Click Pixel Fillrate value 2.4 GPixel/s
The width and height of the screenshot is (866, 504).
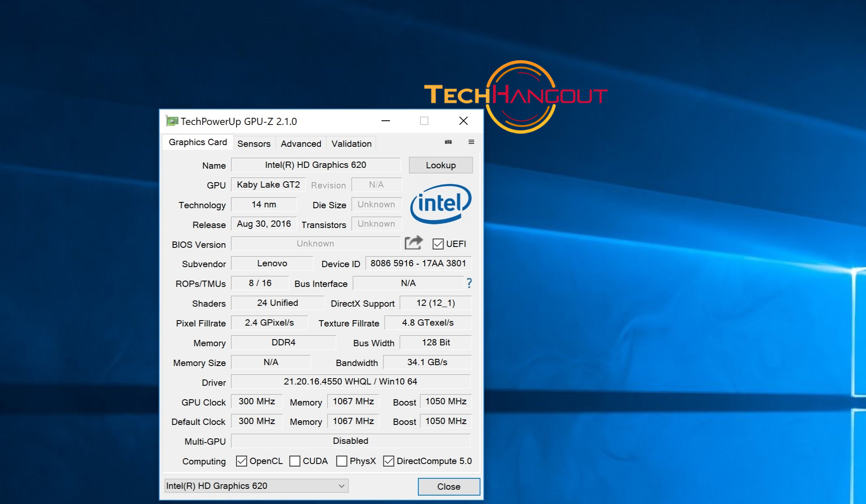click(269, 323)
